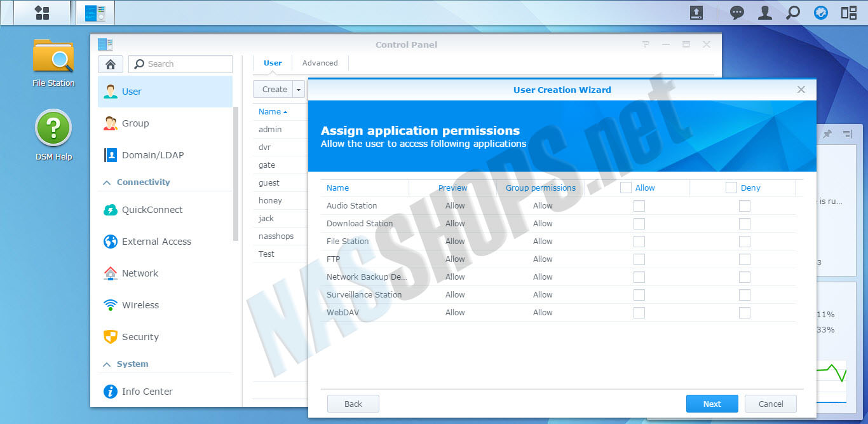The height and width of the screenshot is (424, 868).
Task: Click the Control Panel home icon
Action: click(x=111, y=64)
